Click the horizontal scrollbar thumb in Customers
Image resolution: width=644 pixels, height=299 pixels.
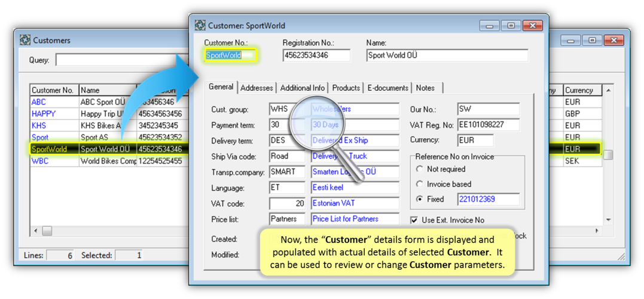(47, 231)
